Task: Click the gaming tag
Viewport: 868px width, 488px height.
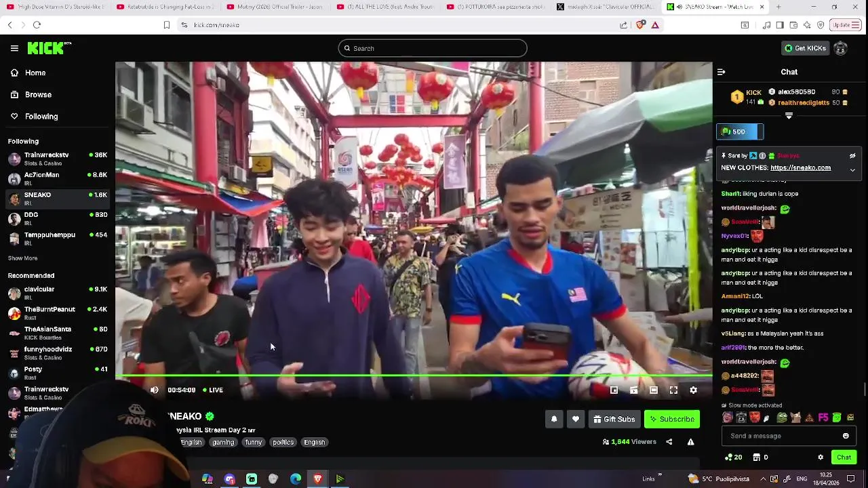Action: [223, 442]
